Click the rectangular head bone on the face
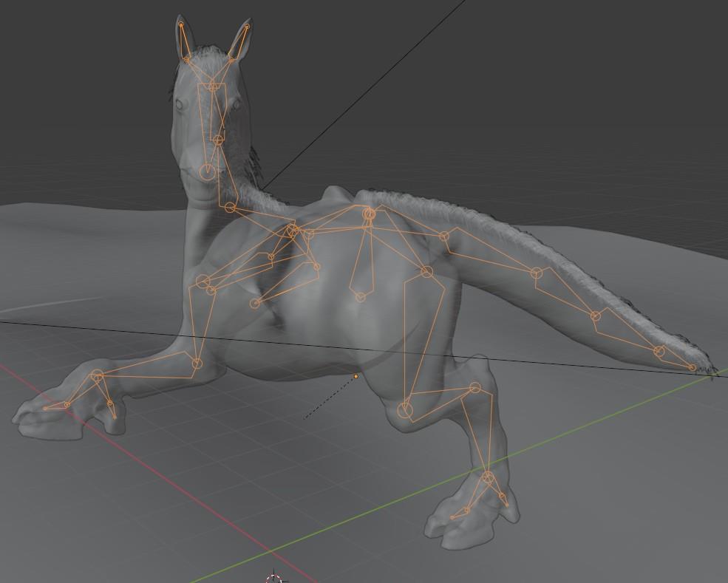The height and width of the screenshot is (583, 728). [x=211, y=111]
